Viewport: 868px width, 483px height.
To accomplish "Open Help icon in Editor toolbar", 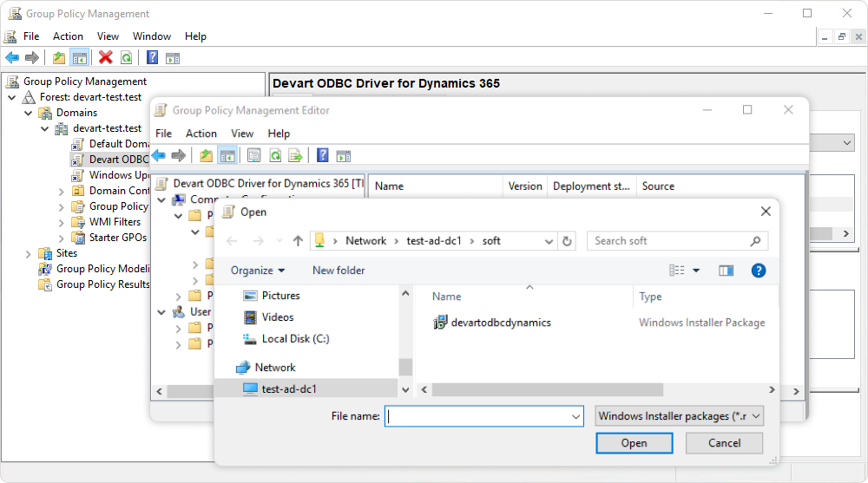I will coord(323,155).
